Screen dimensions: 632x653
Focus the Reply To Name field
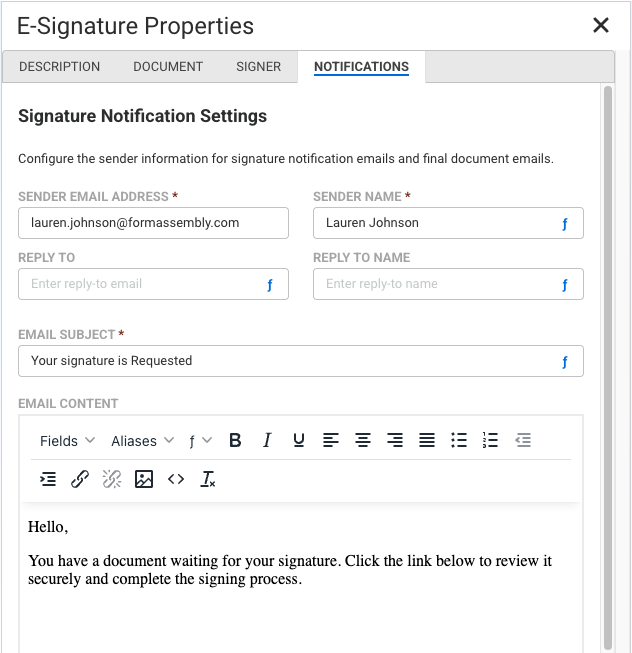(448, 284)
